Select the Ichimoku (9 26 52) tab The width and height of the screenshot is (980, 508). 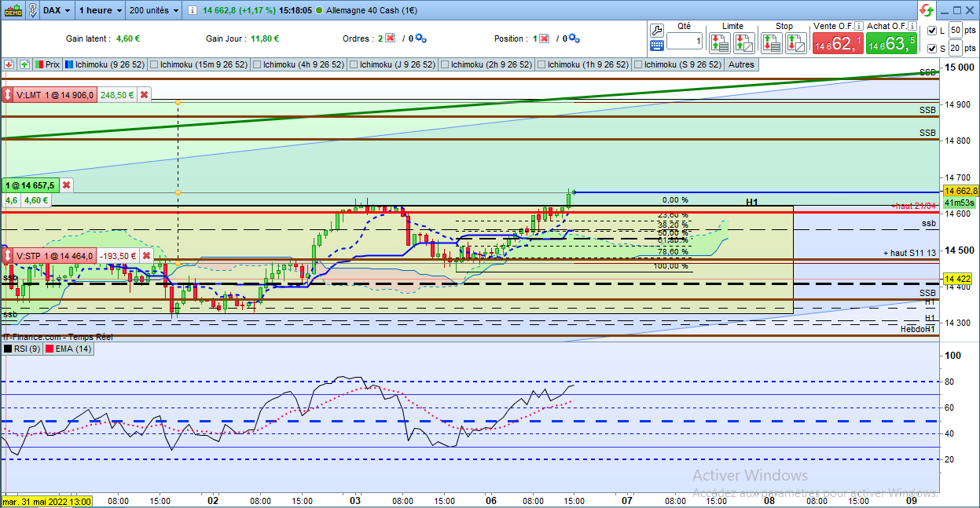(105, 64)
